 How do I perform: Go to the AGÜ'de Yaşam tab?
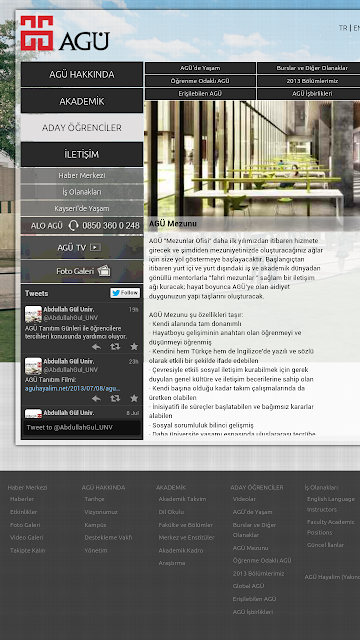[x=200, y=68]
